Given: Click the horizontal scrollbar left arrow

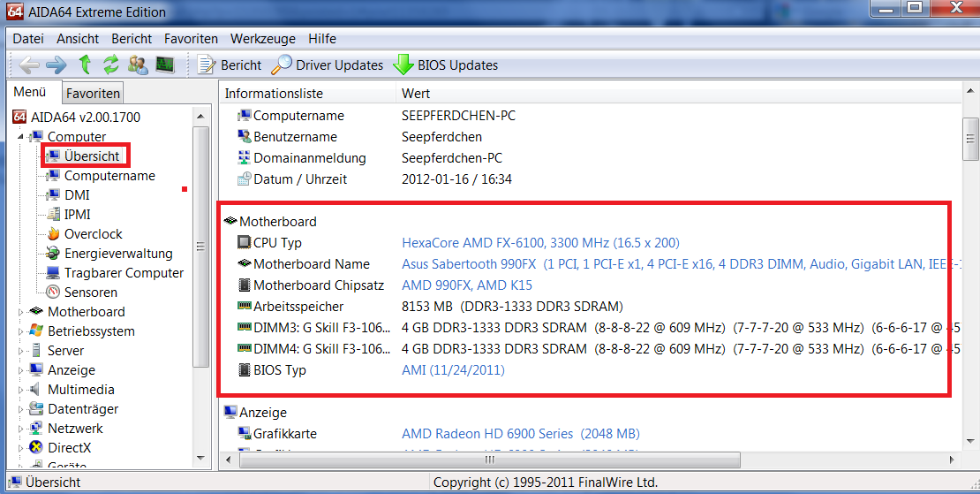Looking at the screenshot, I should point(229,460).
